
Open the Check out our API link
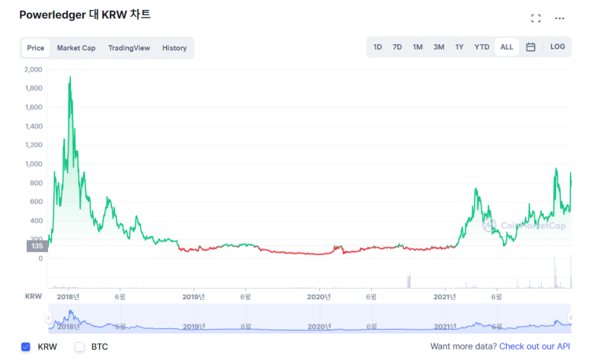point(534,346)
